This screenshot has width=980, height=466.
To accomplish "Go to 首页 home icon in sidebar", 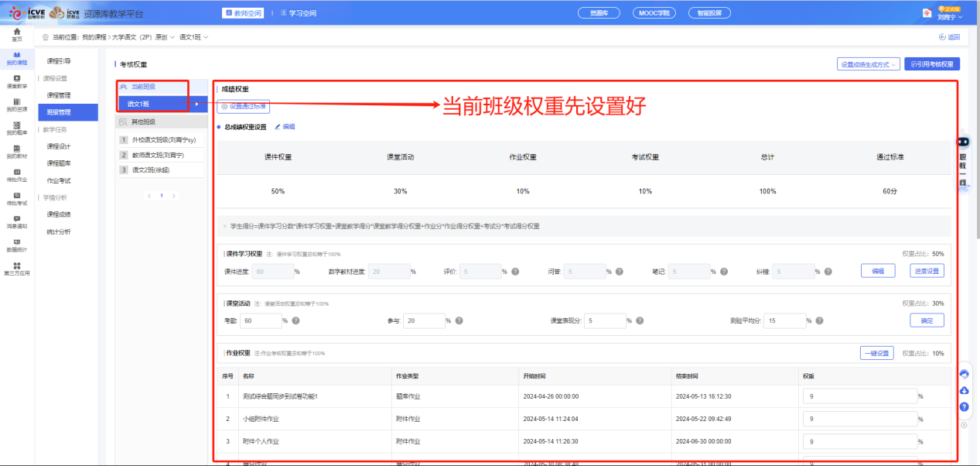I will [x=16, y=34].
